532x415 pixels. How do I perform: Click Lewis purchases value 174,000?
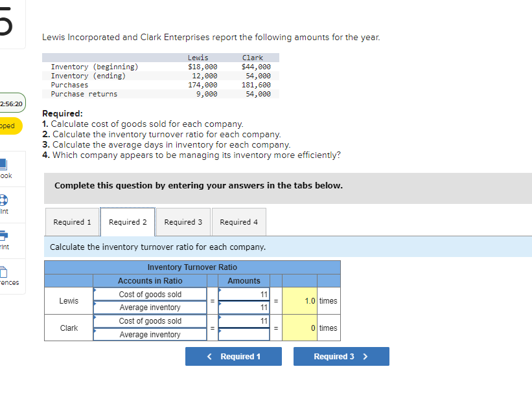(203, 85)
